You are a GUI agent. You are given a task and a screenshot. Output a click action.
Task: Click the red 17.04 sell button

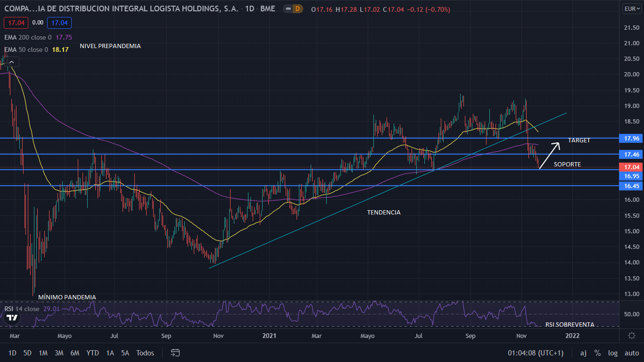point(16,23)
